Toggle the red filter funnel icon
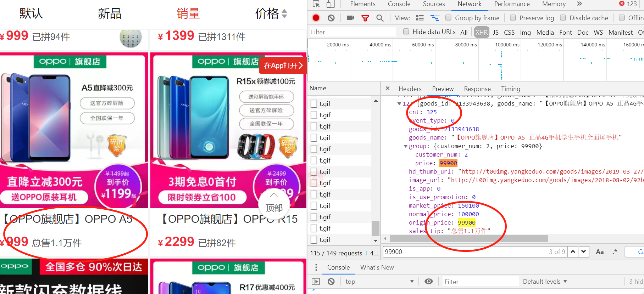The height and width of the screenshot is (294, 644). (365, 18)
